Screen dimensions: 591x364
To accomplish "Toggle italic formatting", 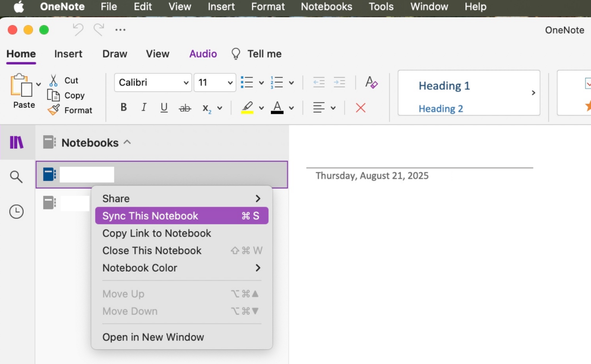I will 143,107.
